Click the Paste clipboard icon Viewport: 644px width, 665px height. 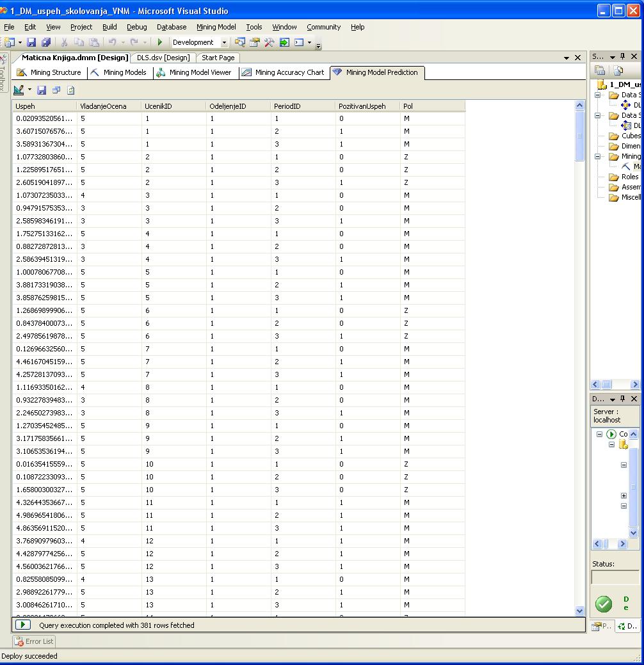94,42
